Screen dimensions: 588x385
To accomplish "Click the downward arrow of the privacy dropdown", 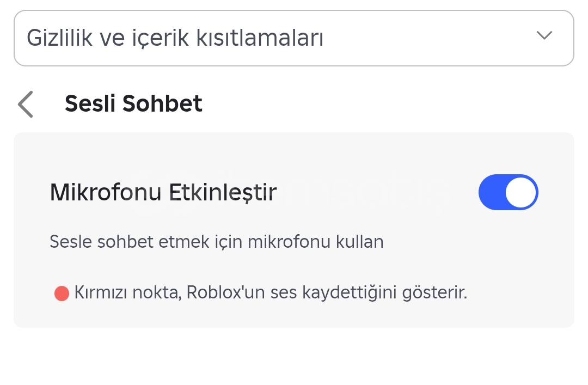I will point(544,35).
